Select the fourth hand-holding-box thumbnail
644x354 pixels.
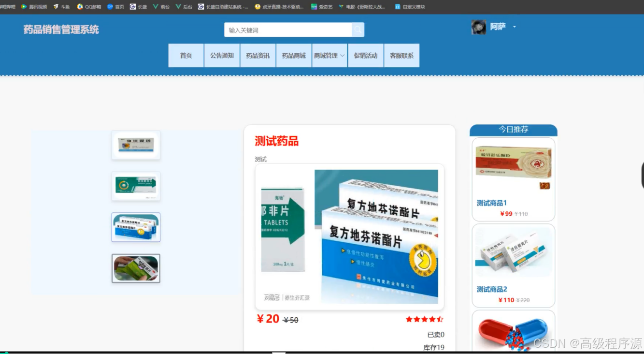pyautogui.click(x=136, y=268)
